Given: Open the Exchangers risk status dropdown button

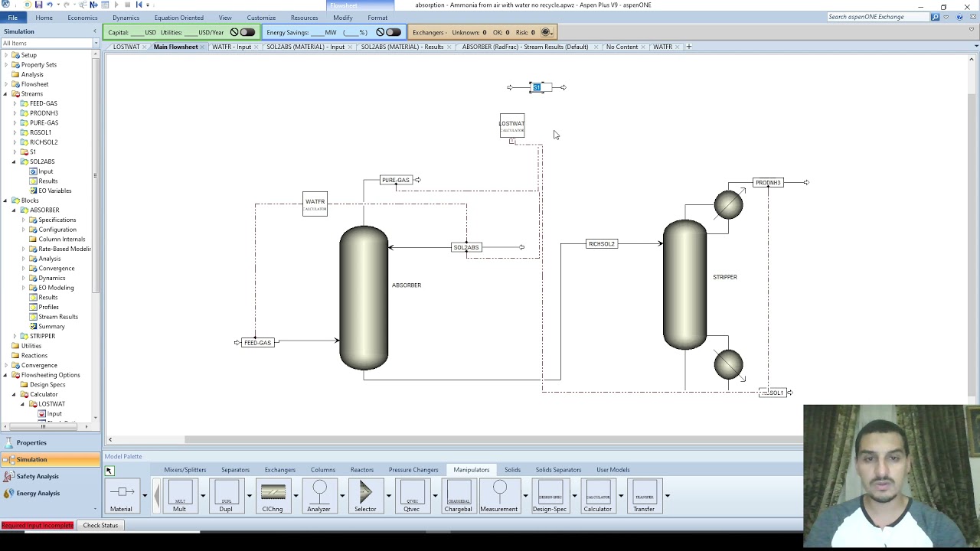Looking at the screenshot, I should click(547, 32).
